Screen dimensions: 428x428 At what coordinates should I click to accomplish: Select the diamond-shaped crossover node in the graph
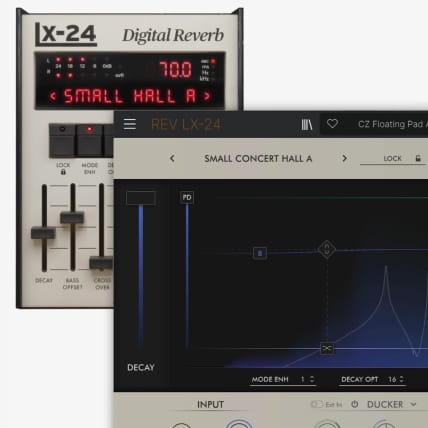(x=327, y=249)
